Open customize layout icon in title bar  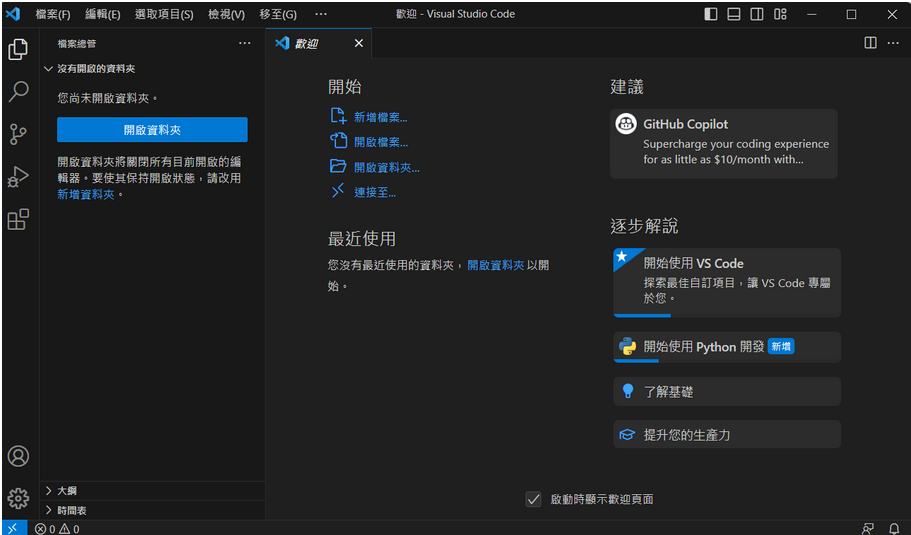780,14
